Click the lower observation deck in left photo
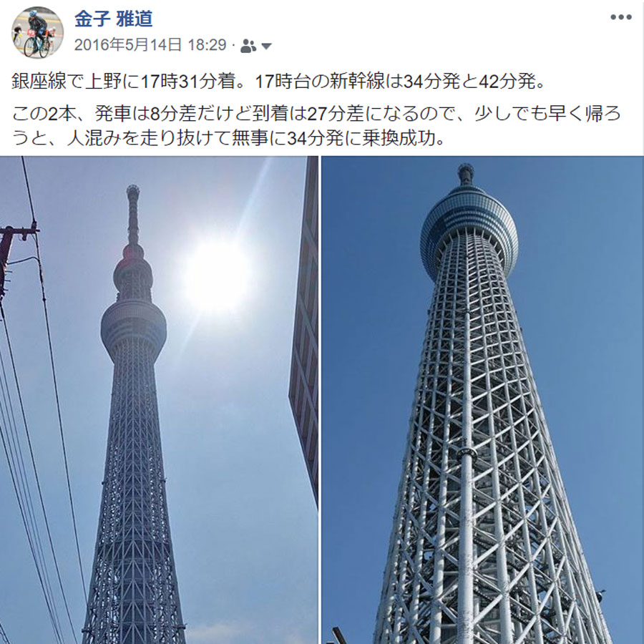644x644 pixels. point(134,324)
